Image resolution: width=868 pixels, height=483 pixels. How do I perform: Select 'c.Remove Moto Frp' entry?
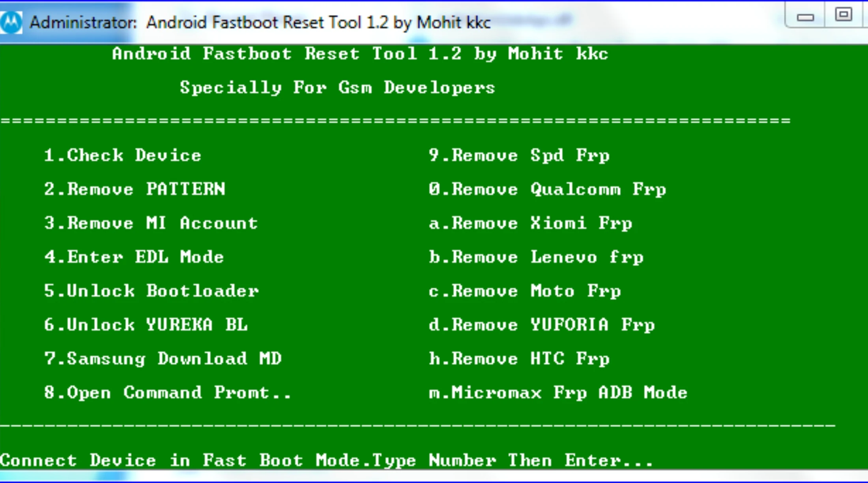point(525,291)
